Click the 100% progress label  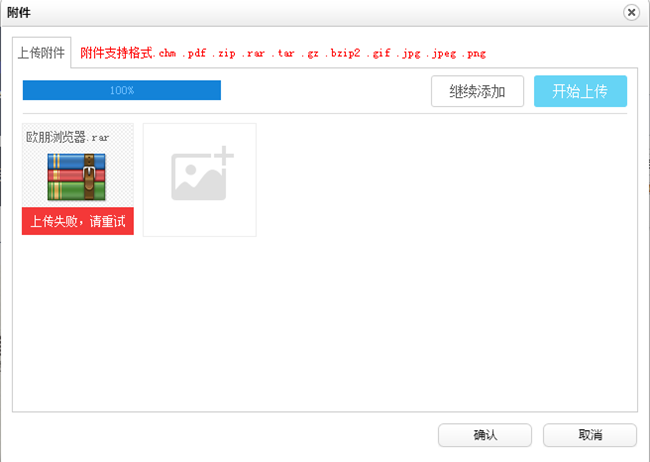(122, 91)
